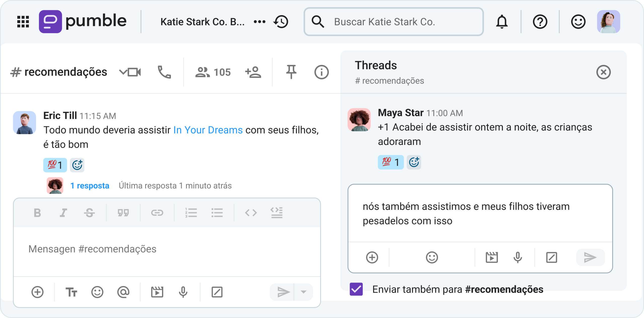644x318 pixels.
Task: Open notifications from the top bar
Action: 502,22
